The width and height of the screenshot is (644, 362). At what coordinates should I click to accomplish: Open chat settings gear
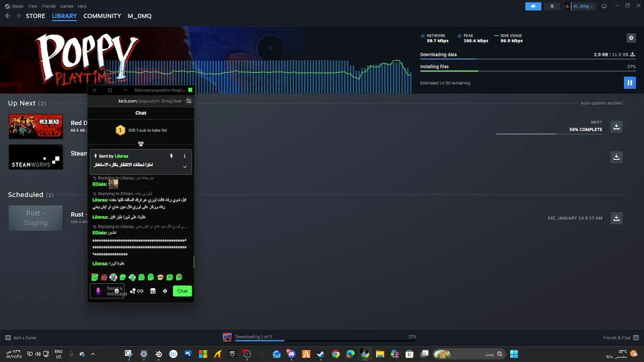165,291
